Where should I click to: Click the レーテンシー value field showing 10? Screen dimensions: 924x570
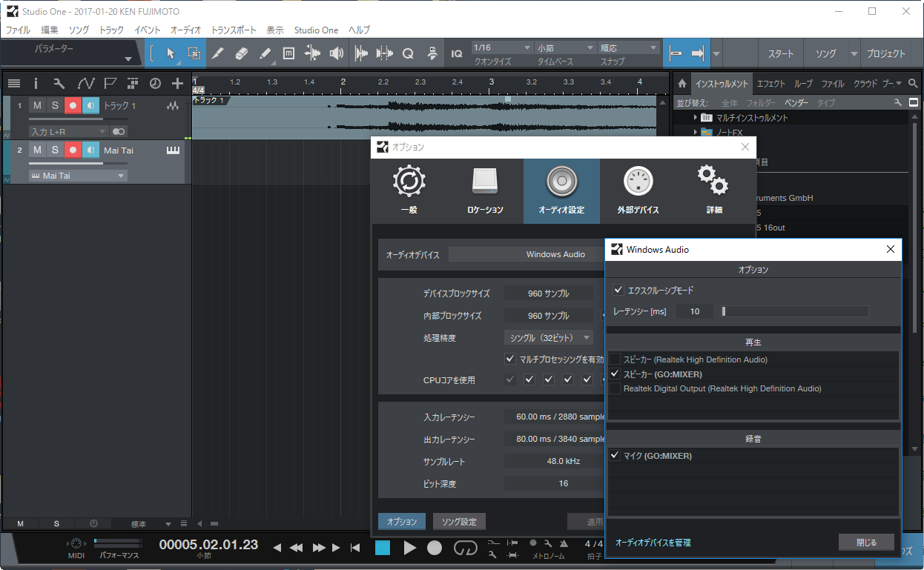695,311
